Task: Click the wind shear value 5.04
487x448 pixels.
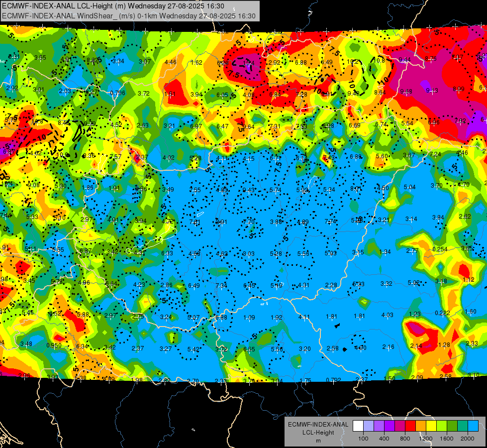Action: point(410,187)
